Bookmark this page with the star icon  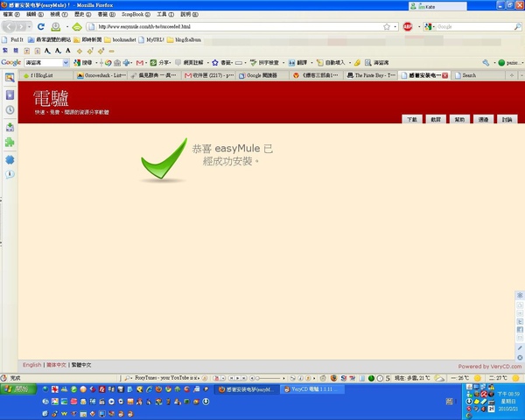coord(387,26)
